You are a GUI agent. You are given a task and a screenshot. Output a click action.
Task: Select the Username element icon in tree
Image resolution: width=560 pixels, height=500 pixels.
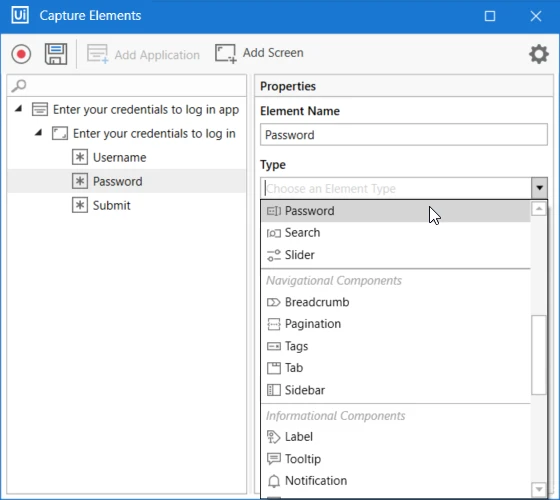[x=80, y=157]
